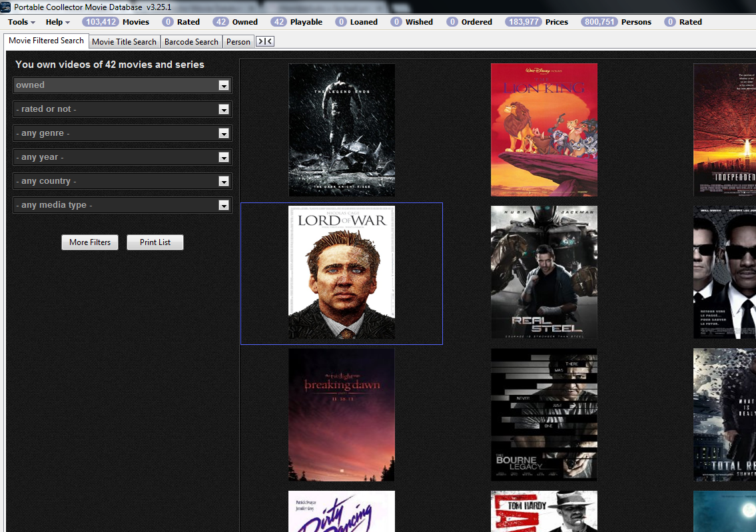Image resolution: width=756 pixels, height=532 pixels.
Task: Select the Total Recall poster
Action: [x=725, y=415]
